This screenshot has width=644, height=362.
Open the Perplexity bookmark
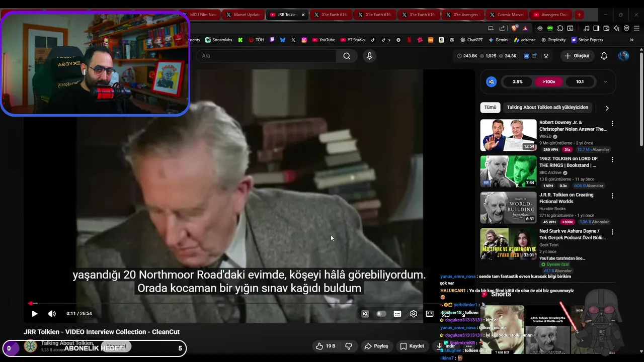tap(553, 40)
